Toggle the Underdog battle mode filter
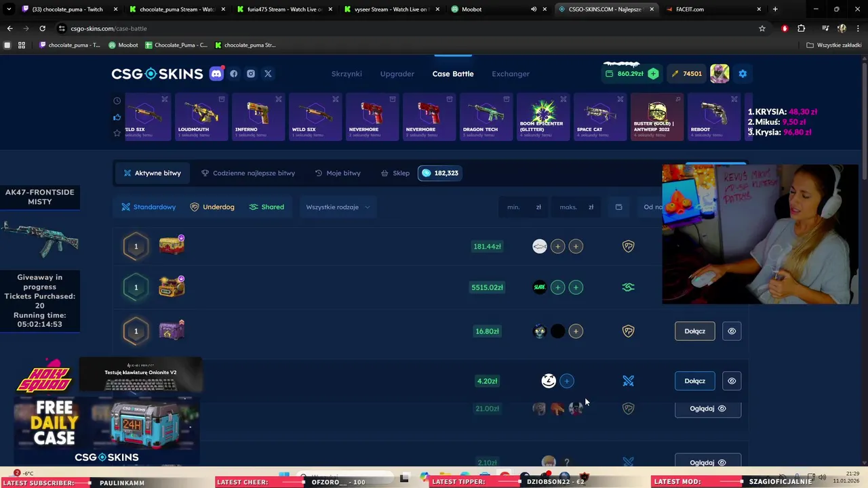The width and height of the screenshot is (868, 488). (x=212, y=207)
